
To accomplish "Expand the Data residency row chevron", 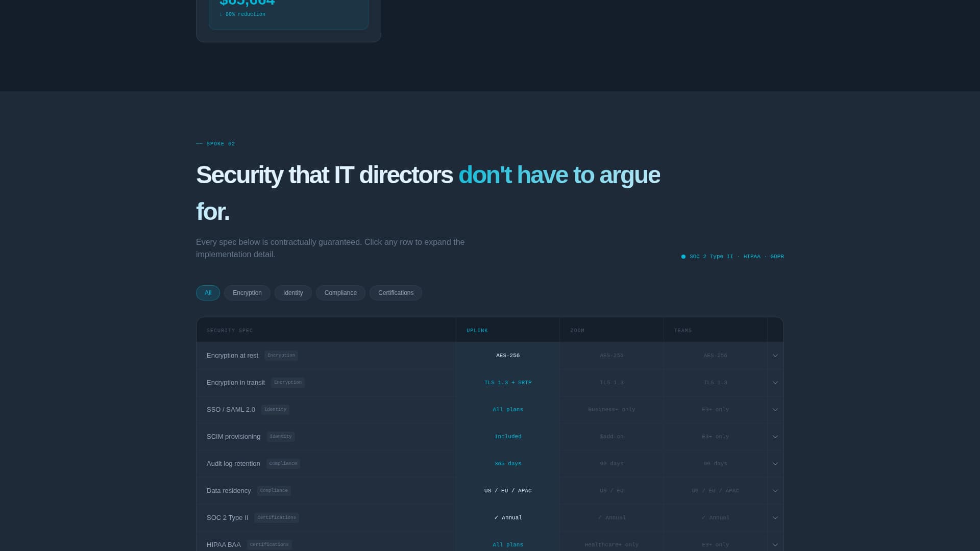I will pyautogui.click(x=775, y=491).
